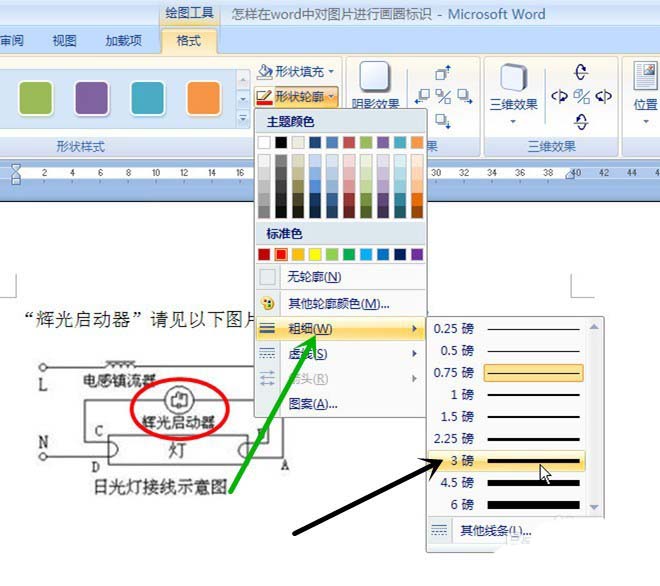Expand the 粗细(W) submenu arrow
Screen dimensions: 660x586
(x=414, y=328)
